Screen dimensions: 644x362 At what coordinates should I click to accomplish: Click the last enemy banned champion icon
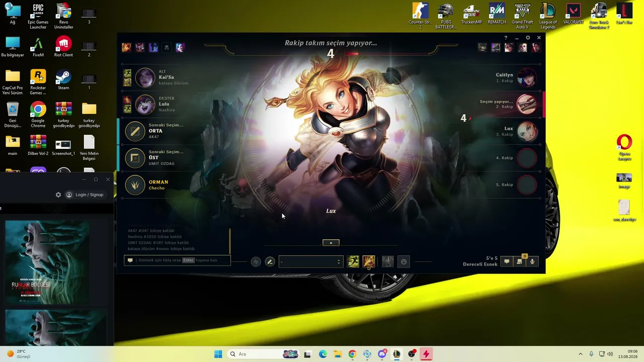pos(535,47)
